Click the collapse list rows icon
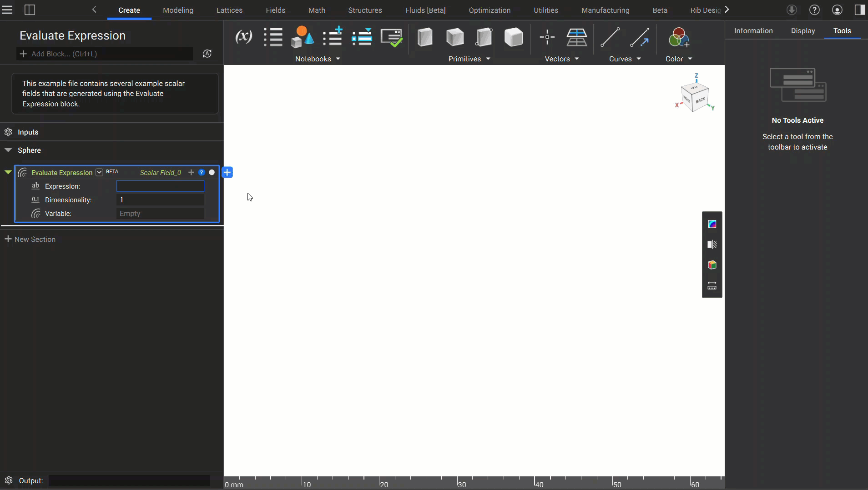 coord(362,37)
